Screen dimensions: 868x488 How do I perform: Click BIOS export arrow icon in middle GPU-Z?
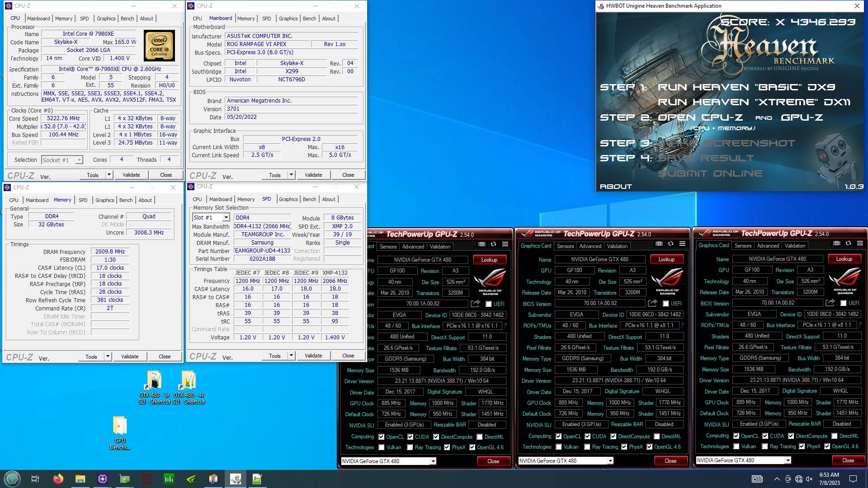click(x=653, y=303)
